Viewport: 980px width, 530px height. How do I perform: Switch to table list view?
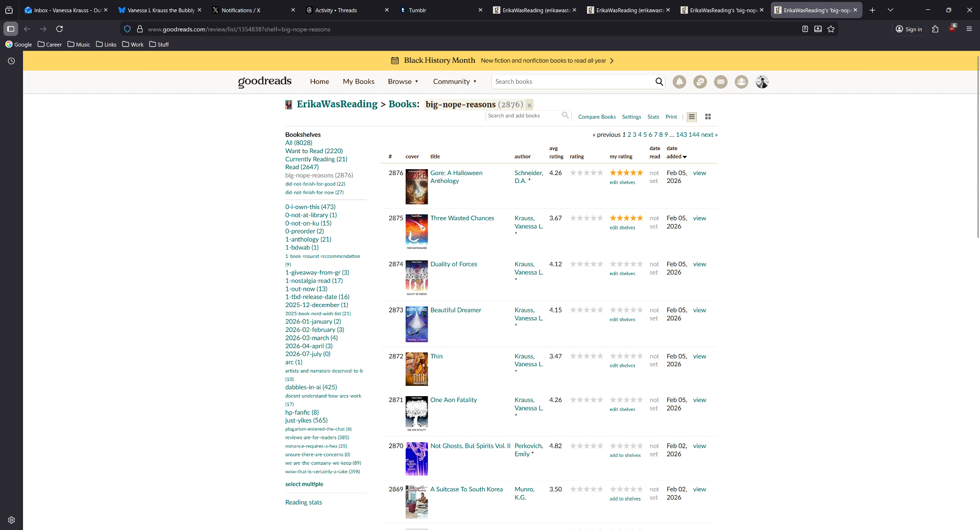(x=691, y=117)
